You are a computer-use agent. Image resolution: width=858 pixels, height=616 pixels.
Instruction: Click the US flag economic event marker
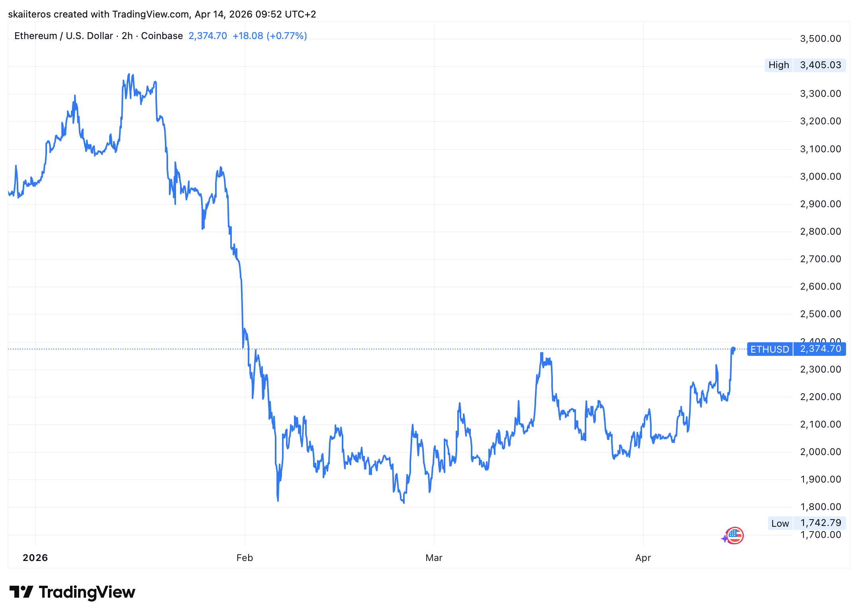click(734, 536)
